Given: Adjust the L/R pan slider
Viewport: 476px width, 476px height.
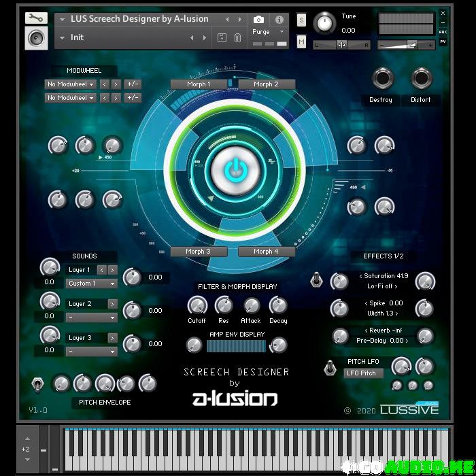Looking at the screenshot, I should click(341, 45).
